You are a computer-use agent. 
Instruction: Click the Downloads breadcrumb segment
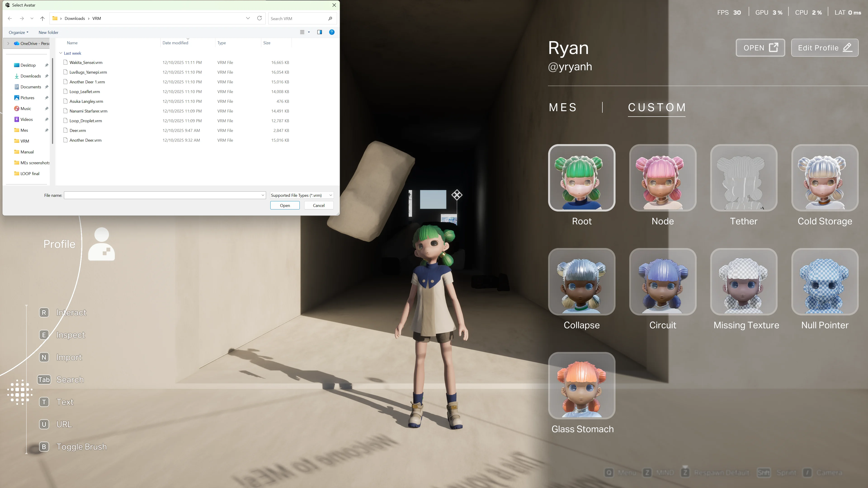75,19
